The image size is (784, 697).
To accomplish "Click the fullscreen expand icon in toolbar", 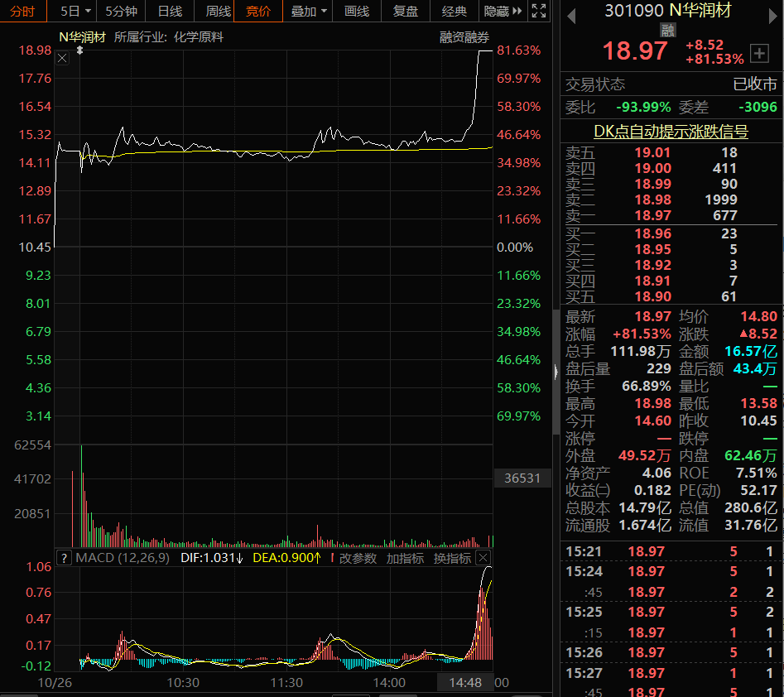I will coord(538,11).
